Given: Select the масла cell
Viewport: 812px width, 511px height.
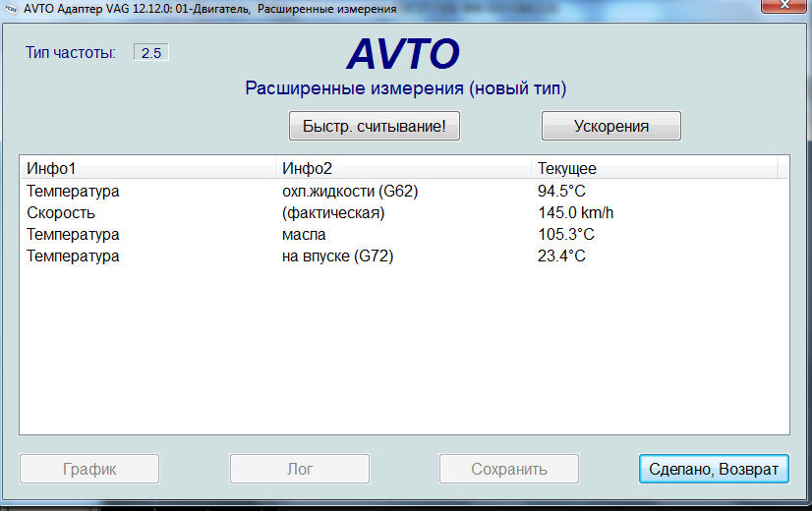Looking at the screenshot, I should point(304,235).
